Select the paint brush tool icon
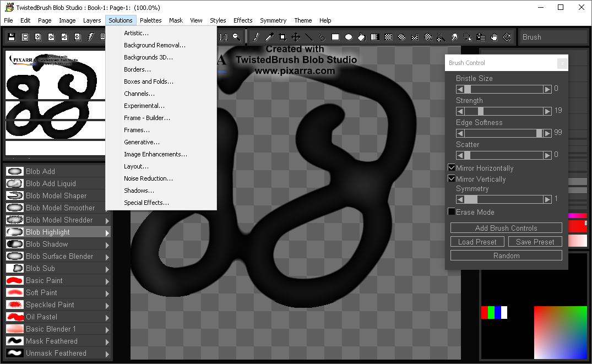 [256, 37]
